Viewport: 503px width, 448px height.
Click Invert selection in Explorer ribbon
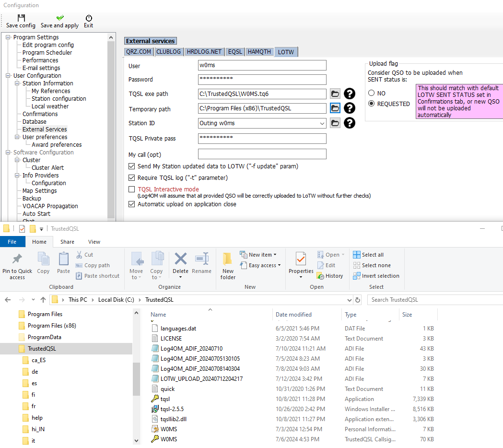[376, 276]
